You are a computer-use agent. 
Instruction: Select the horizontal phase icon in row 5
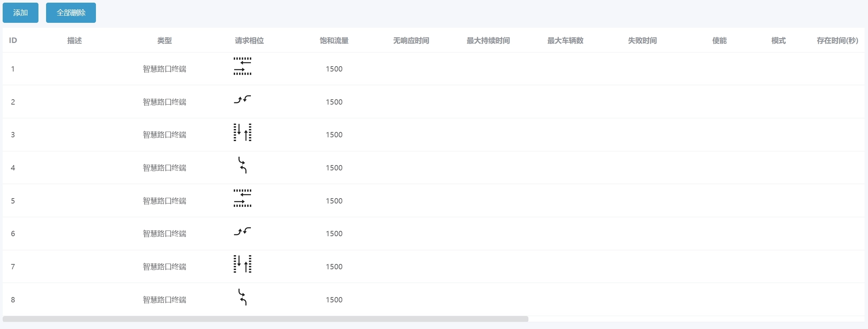(x=243, y=198)
